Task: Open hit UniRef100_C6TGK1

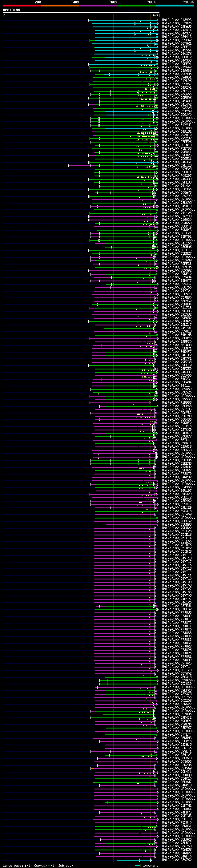Action: click(176, 43)
